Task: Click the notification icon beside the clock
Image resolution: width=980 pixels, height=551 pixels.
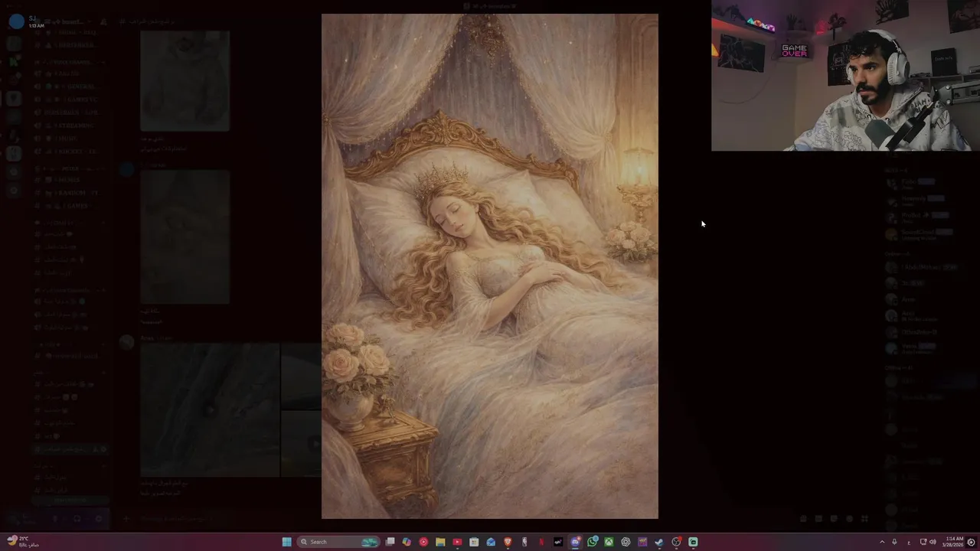Action: [x=971, y=542]
